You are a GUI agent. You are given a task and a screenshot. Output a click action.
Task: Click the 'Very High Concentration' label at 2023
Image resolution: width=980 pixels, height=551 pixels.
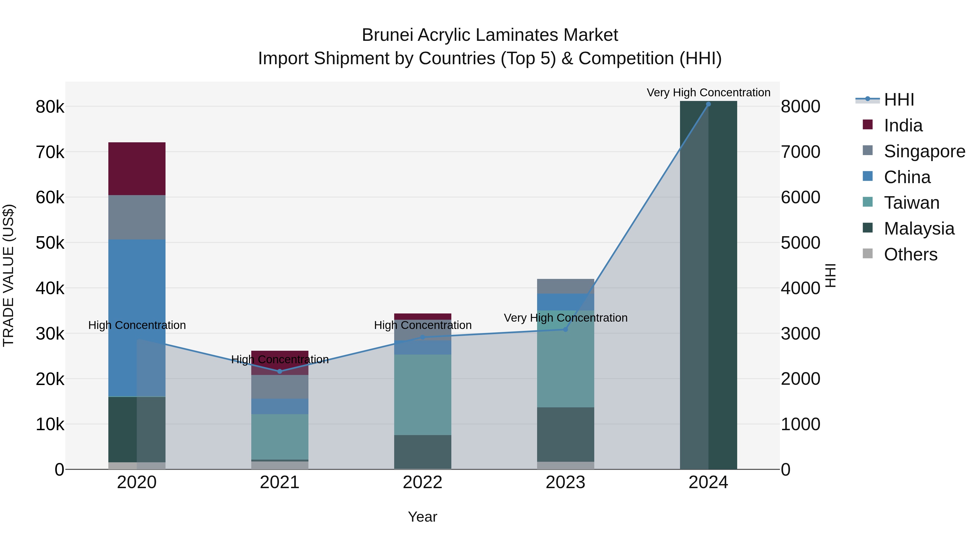click(566, 318)
